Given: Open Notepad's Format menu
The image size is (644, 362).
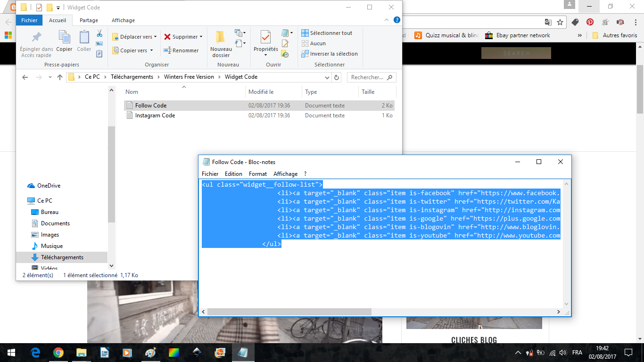Looking at the screenshot, I should tap(258, 174).
